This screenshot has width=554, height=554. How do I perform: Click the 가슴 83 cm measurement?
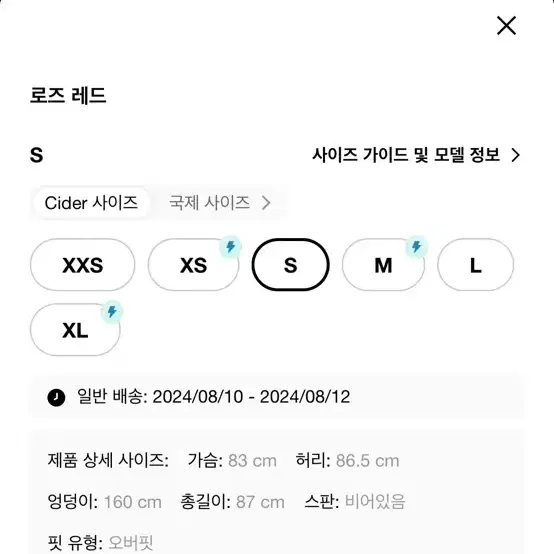(232, 460)
